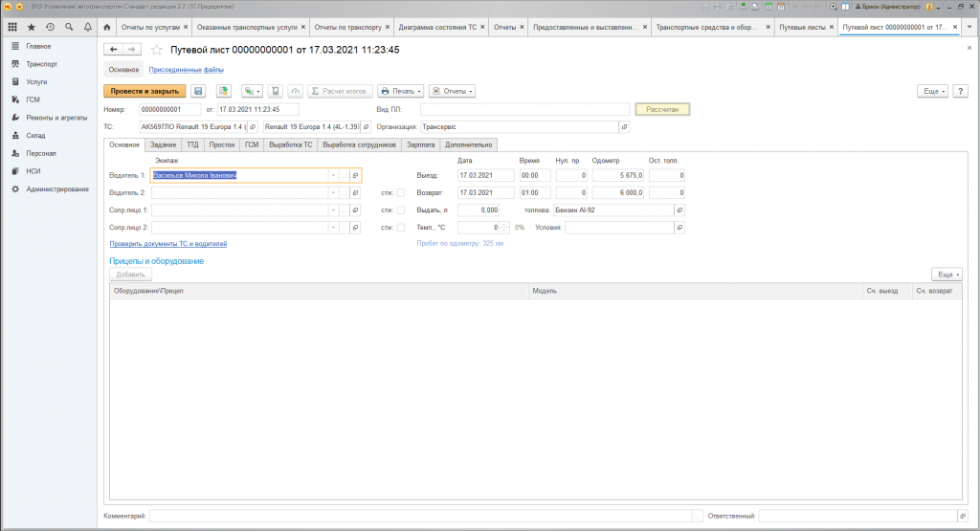Open the History clock icon

50,27
